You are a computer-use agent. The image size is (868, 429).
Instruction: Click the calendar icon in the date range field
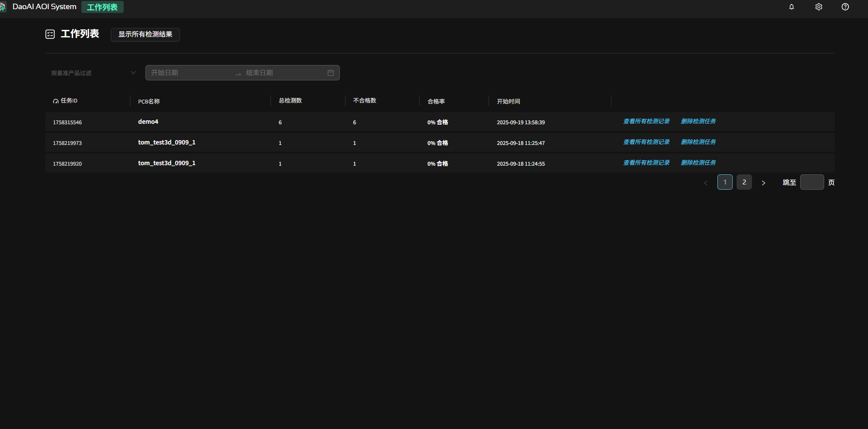coord(331,73)
